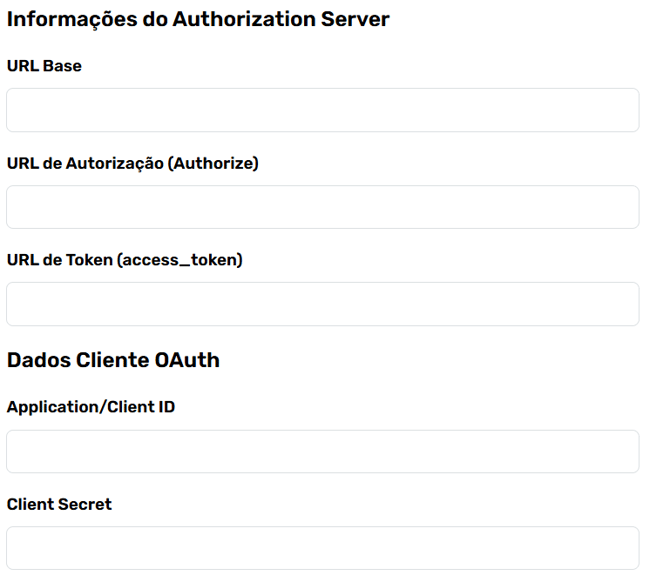This screenshot has width=670, height=582.
Task: Click the "URL de Token (access_token)" label
Action: coord(124,260)
